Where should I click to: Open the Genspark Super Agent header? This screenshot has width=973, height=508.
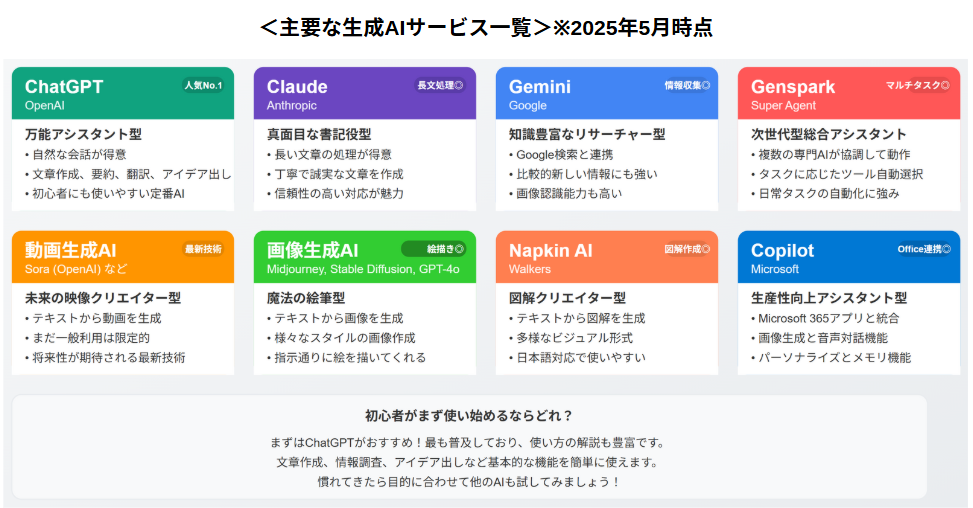(849, 93)
